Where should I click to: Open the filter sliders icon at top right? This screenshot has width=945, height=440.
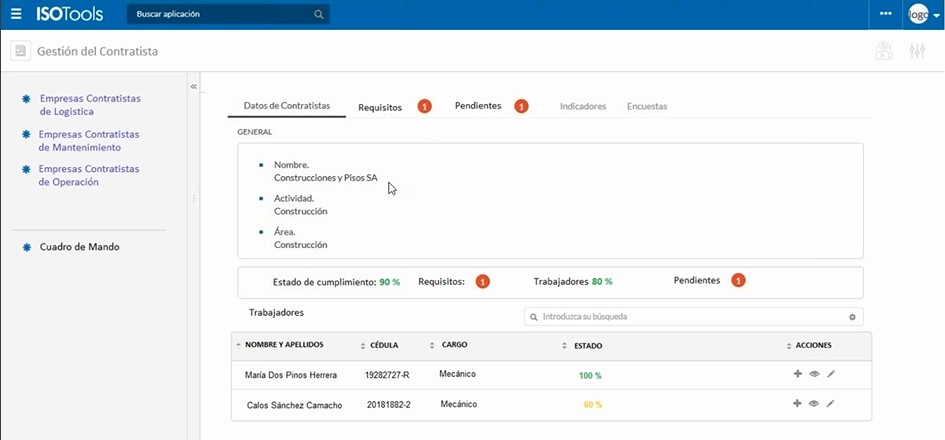[917, 51]
